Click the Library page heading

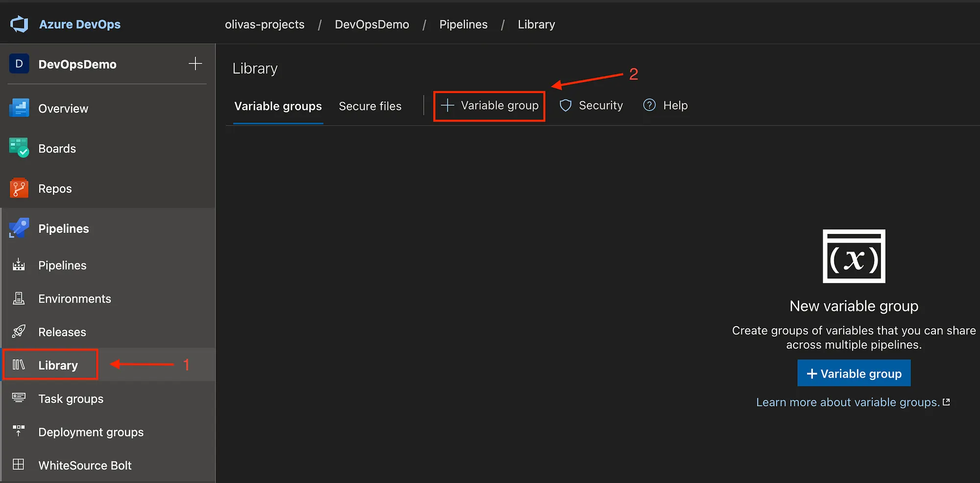tap(255, 69)
